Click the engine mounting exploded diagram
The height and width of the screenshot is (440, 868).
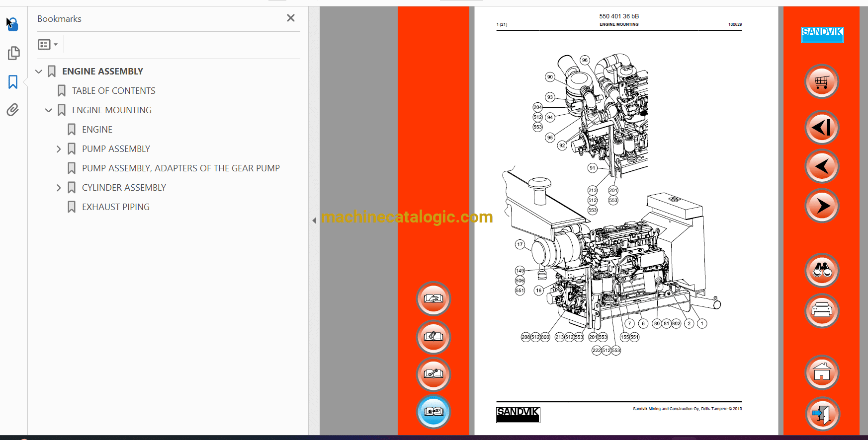(x=611, y=204)
